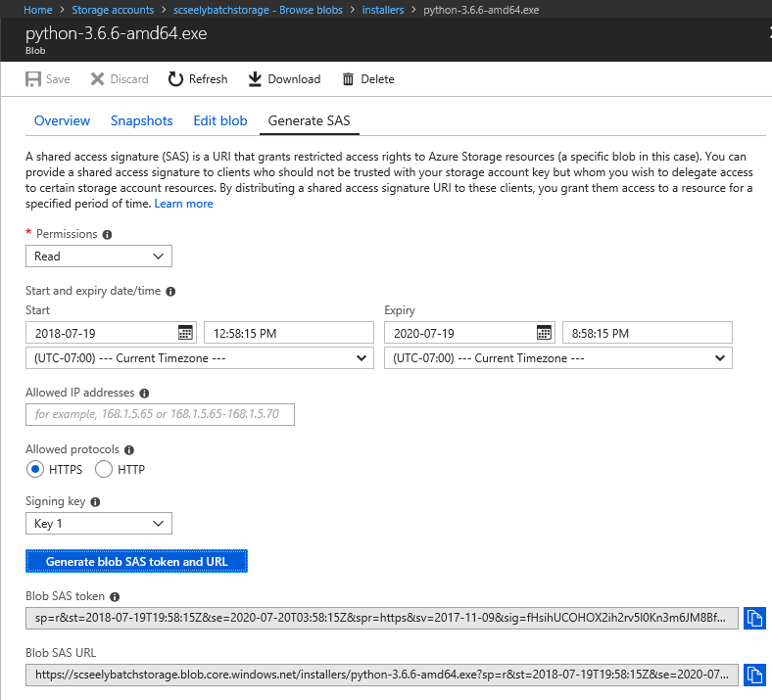The width and height of the screenshot is (772, 700).
Task: Click the Download blob icon
Action: [255, 79]
